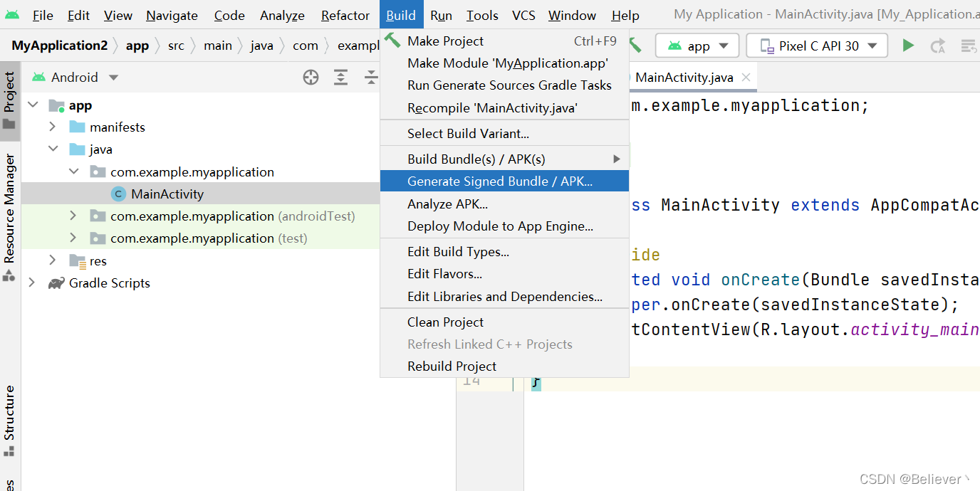Open the Tools menu

point(482,15)
